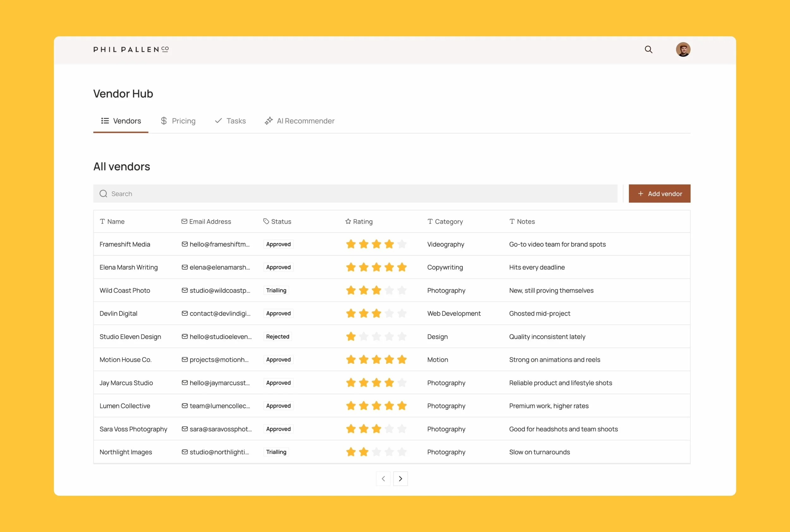Set Studio Eleven Design rating to five stars
The width and height of the screenshot is (790, 532).
click(x=402, y=336)
